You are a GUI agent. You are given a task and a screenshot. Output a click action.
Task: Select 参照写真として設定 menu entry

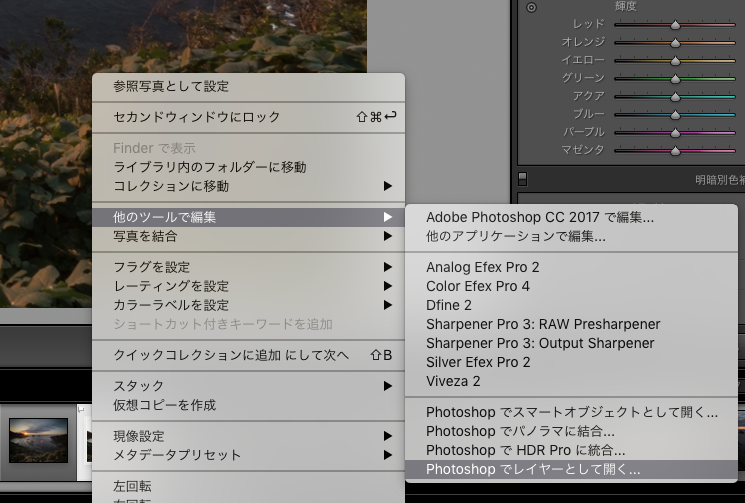[x=248, y=86]
